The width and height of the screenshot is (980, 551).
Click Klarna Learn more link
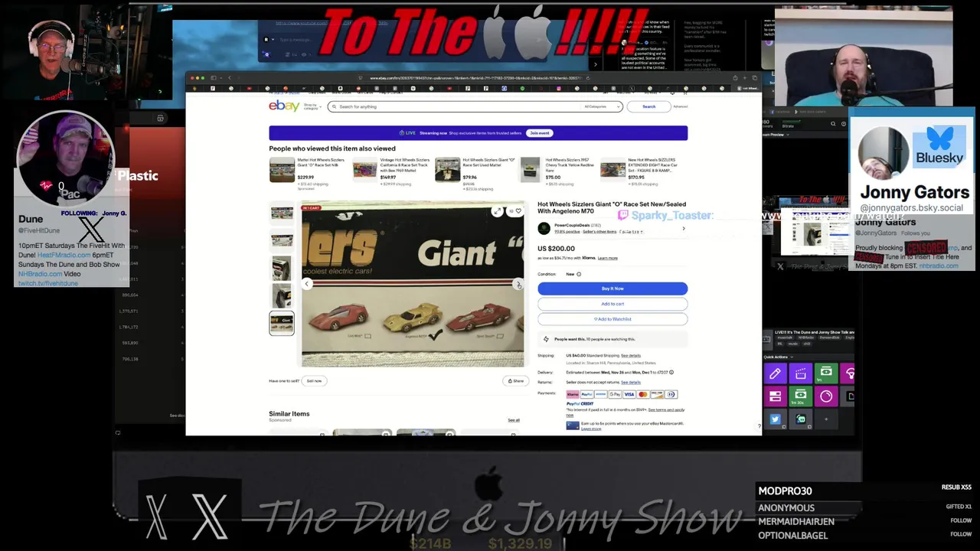pyautogui.click(x=608, y=258)
